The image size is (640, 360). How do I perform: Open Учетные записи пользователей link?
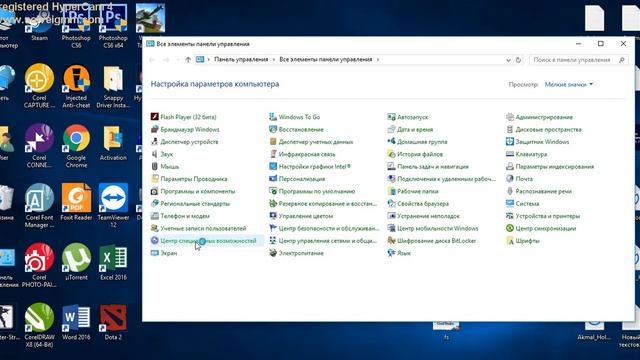[203, 228]
